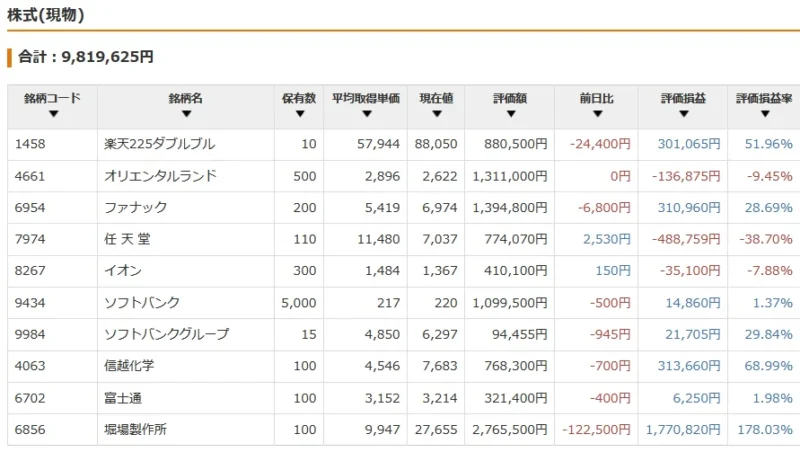Click profit 310,960円 in ファナック row
This screenshot has width=800, height=452.
[x=689, y=208]
